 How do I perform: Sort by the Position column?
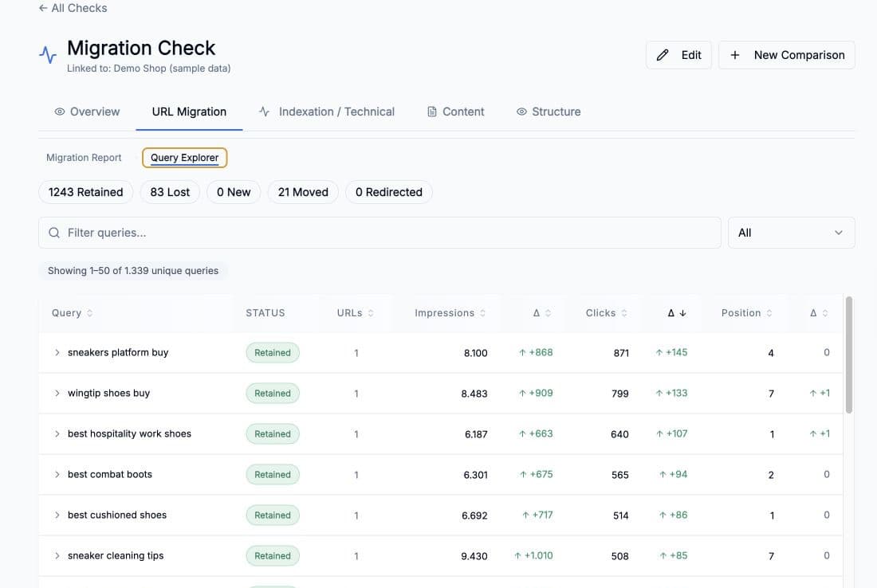point(747,313)
